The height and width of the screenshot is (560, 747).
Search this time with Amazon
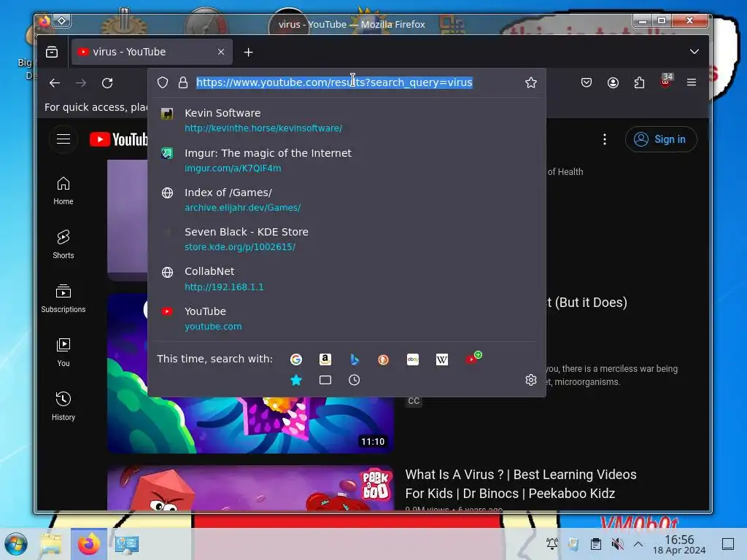(x=325, y=359)
